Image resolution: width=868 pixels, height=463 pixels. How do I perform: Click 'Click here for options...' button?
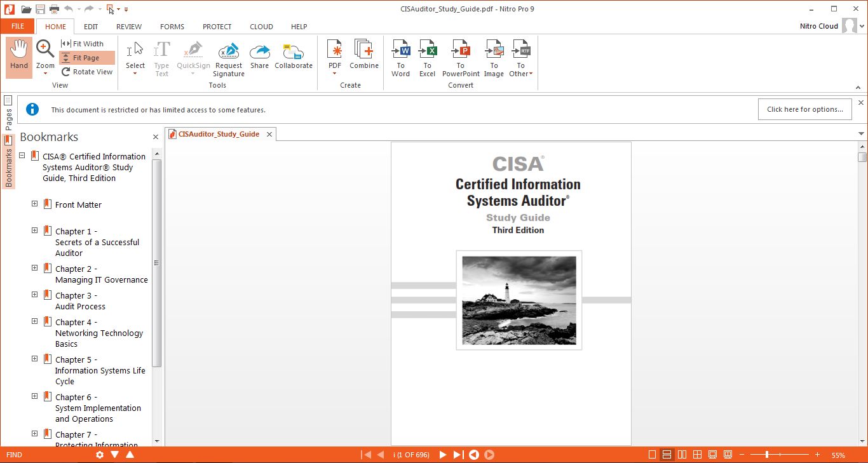pyautogui.click(x=805, y=109)
